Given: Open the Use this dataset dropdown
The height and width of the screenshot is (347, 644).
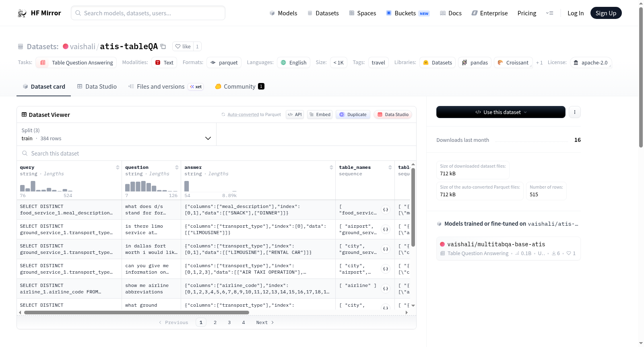Looking at the screenshot, I should coord(501,112).
